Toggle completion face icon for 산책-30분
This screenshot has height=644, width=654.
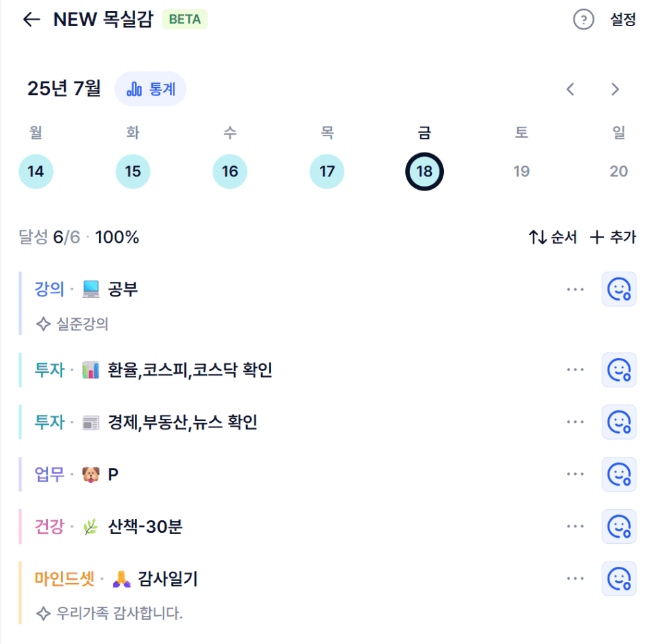619,526
